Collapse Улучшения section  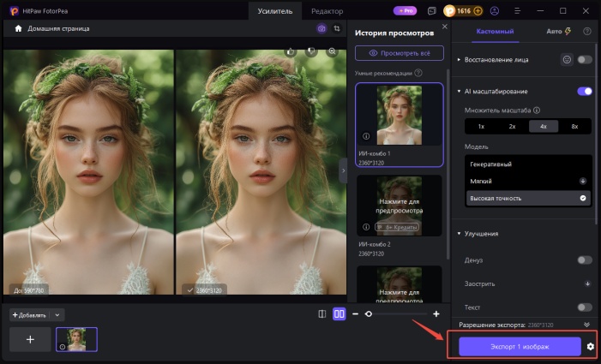click(459, 234)
